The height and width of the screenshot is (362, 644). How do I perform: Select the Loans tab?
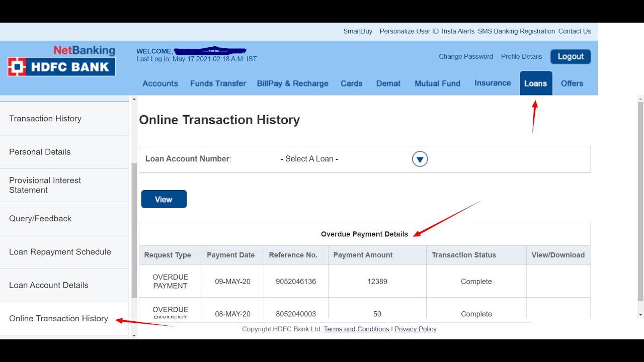coord(536,83)
